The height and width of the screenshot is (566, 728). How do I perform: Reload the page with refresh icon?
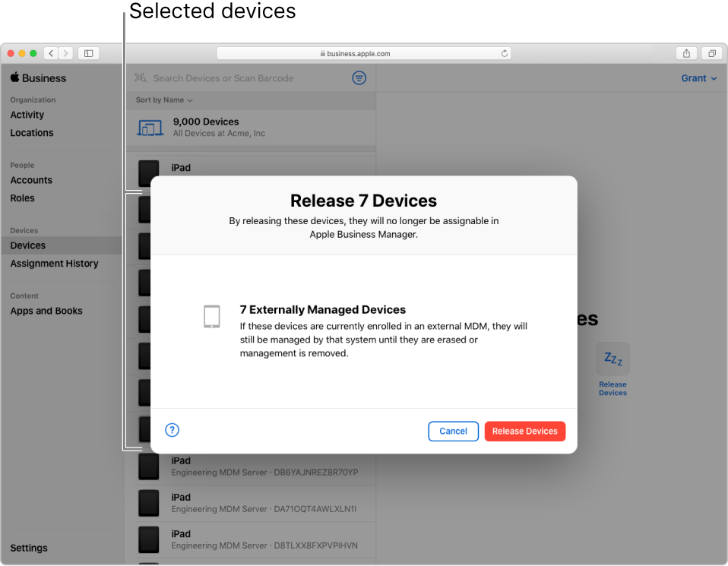tap(505, 53)
